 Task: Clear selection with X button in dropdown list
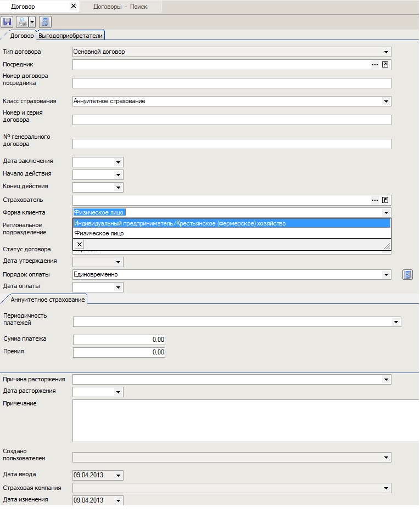80,245
